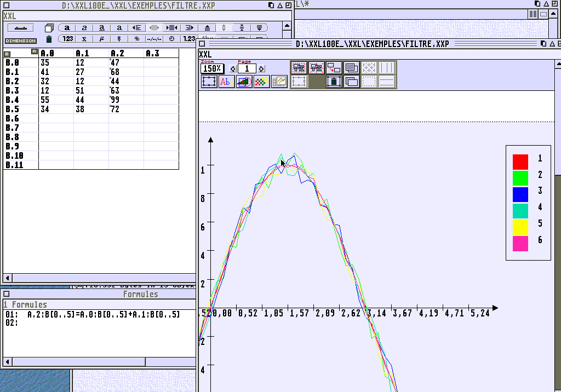Click the mu symbol format icon
The image size is (561, 392).
pyautogui.click(x=101, y=39)
